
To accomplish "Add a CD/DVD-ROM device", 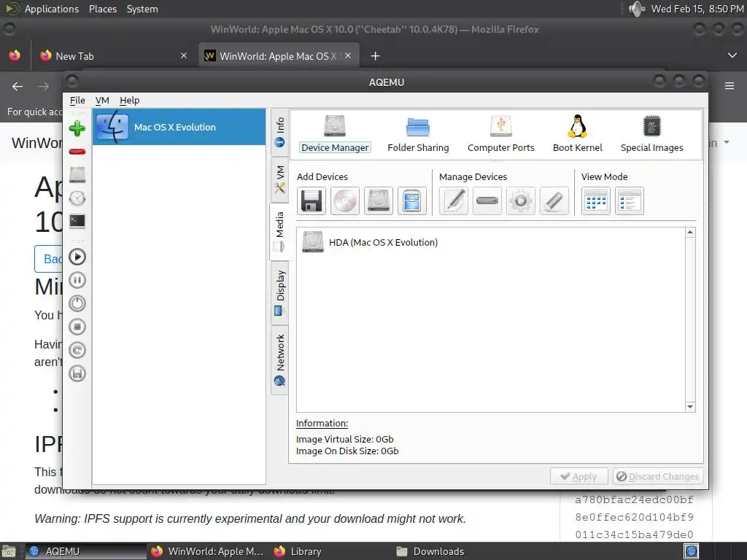I will (345, 201).
